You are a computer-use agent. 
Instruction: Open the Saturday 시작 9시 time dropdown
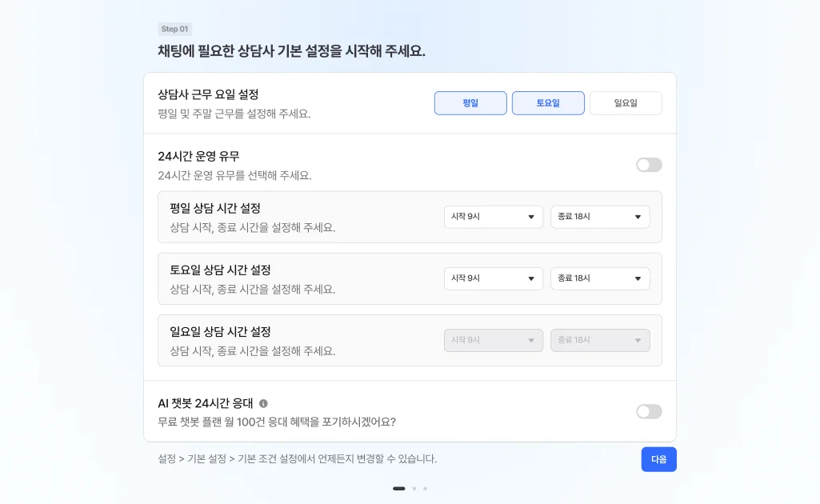[493, 278]
